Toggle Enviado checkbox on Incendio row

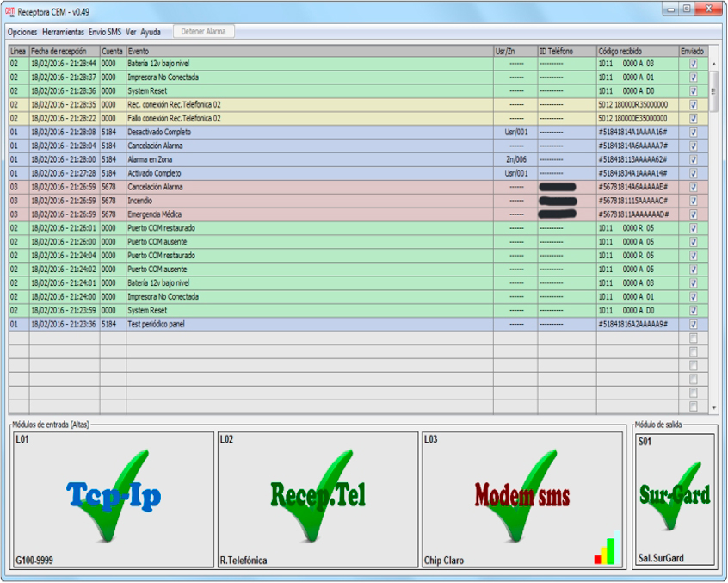(694, 201)
